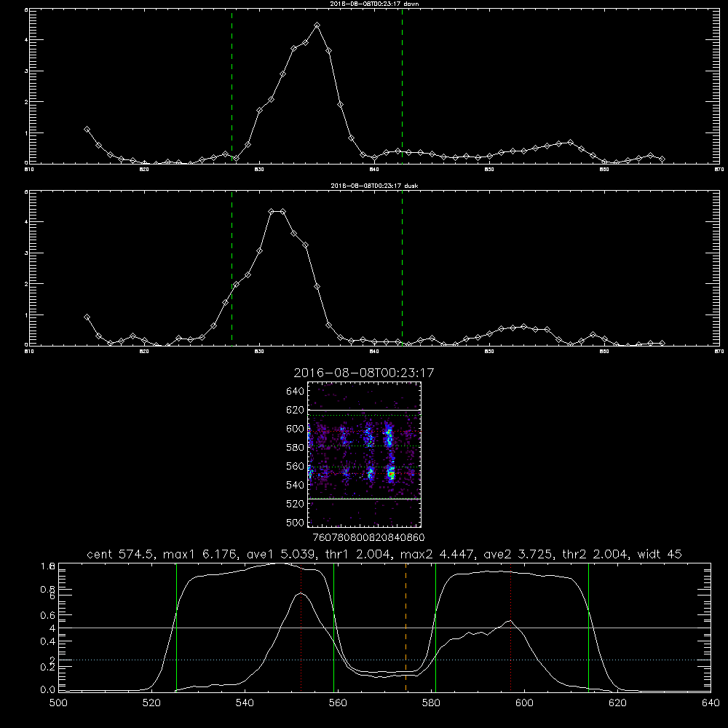728x728 pixels.
Task: Click the dawn plot title text
Action: click(x=374, y=3)
